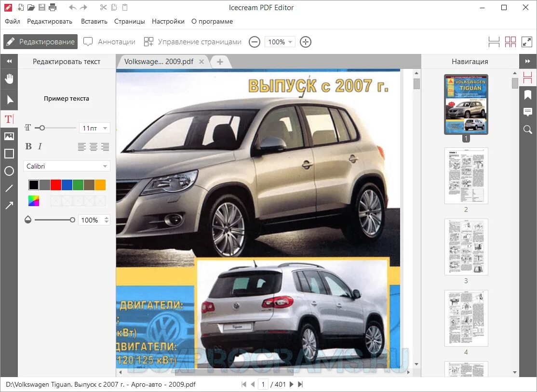Open the О программе menu
The width and height of the screenshot is (537, 392).
tap(212, 22)
